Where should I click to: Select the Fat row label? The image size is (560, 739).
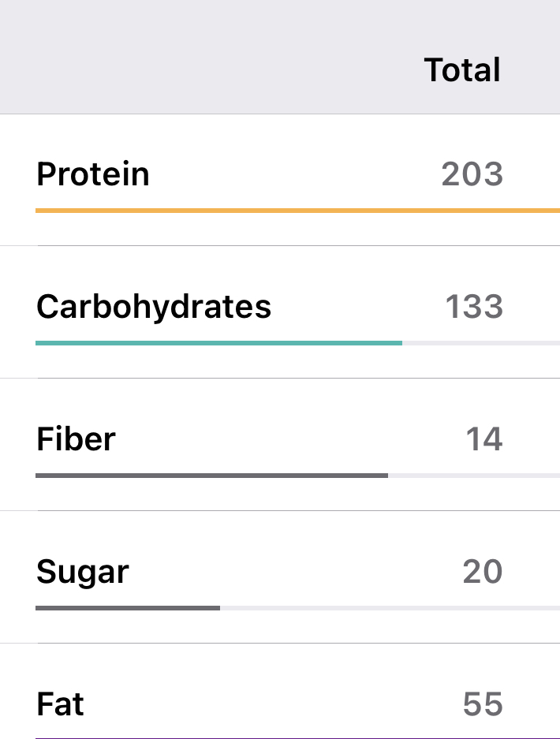coord(60,704)
